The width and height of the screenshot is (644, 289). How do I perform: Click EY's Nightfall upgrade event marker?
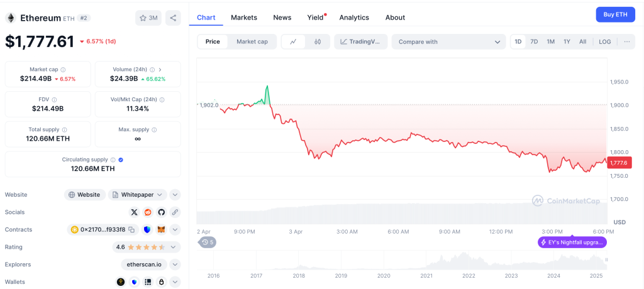pos(572,242)
